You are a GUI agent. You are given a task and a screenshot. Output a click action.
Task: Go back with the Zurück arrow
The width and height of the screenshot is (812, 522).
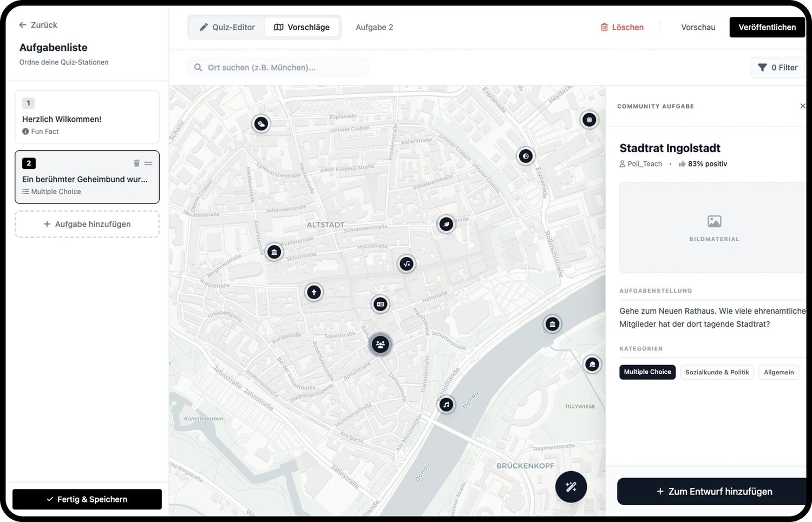pyautogui.click(x=38, y=25)
